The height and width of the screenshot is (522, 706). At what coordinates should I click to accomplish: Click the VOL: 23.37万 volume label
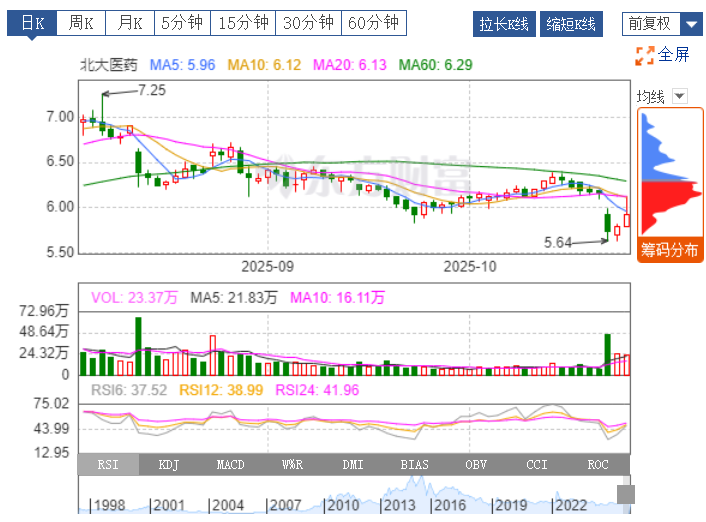click(134, 298)
